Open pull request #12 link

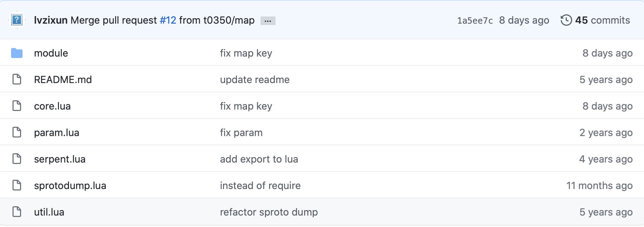[x=170, y=20]
